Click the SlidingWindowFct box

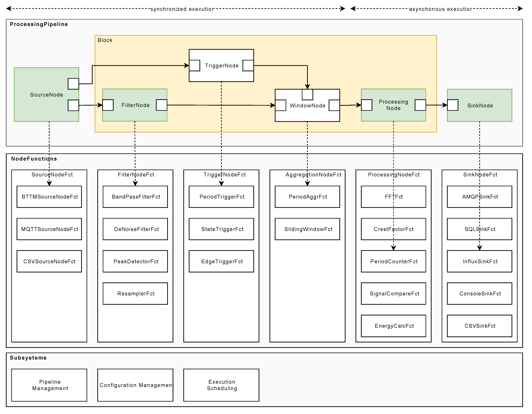pos(307,229)
